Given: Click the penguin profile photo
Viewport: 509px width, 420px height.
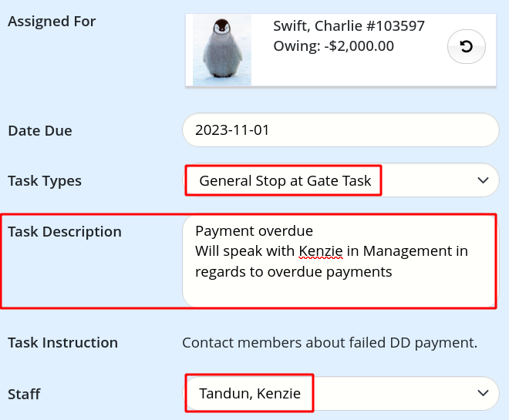Looking at the screenshot, I should pos(222,50).
